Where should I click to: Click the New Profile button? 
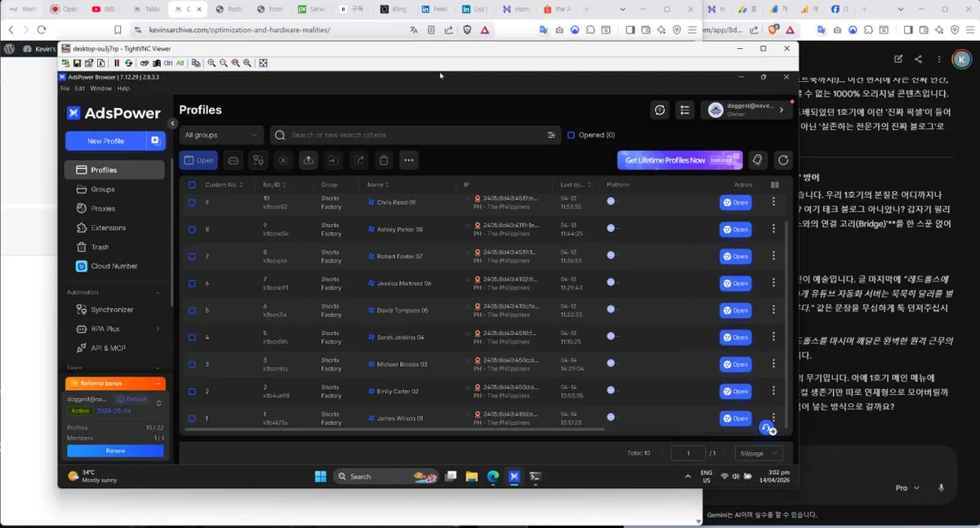(106, 141)
